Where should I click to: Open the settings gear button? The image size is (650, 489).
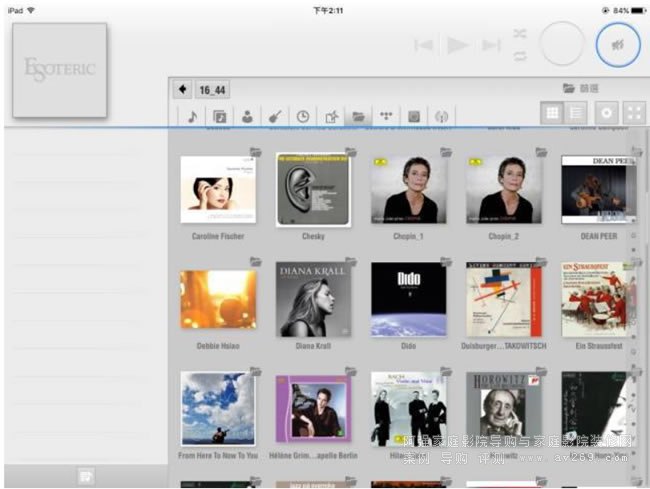point(606,113)
